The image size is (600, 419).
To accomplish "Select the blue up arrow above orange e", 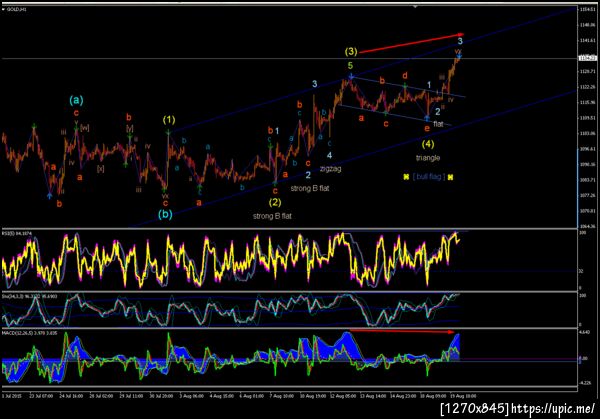I will coord(427,118).
